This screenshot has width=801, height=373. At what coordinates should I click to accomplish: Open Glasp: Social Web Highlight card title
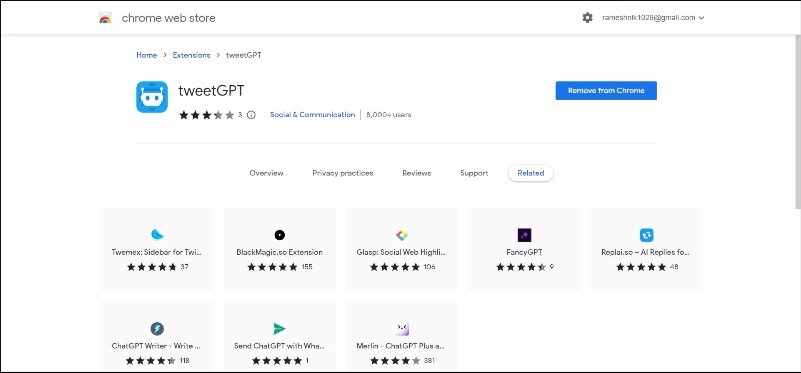pyautogui.click(x=402, y=252)
